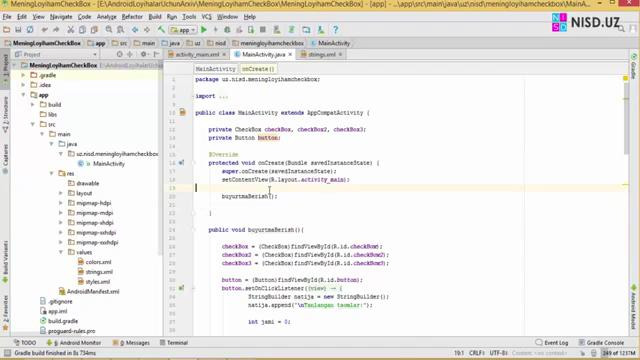Select build.gradle in the tree

click(x=62, y=321)
